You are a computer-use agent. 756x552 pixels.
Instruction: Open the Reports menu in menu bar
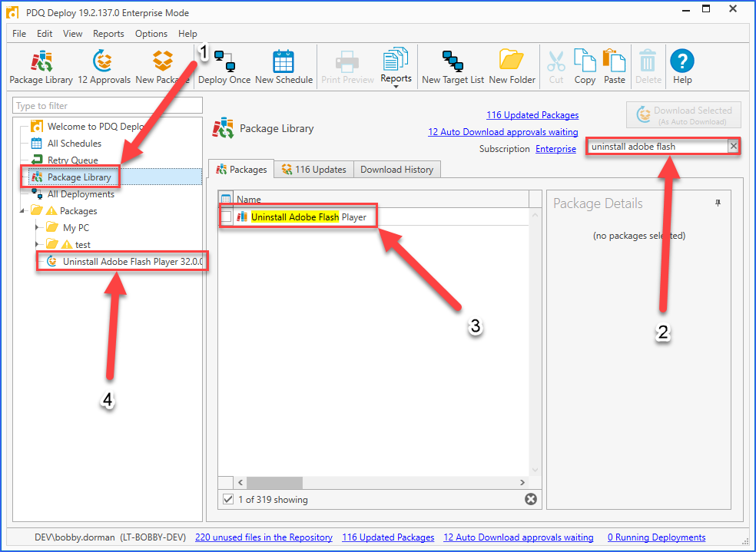(108, 34)
